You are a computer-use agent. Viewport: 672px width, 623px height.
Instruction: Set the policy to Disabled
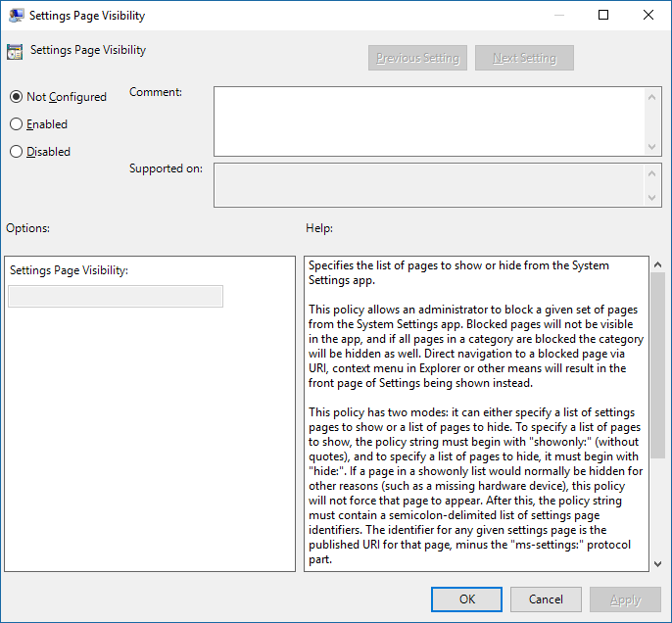[x=16, y=152]
